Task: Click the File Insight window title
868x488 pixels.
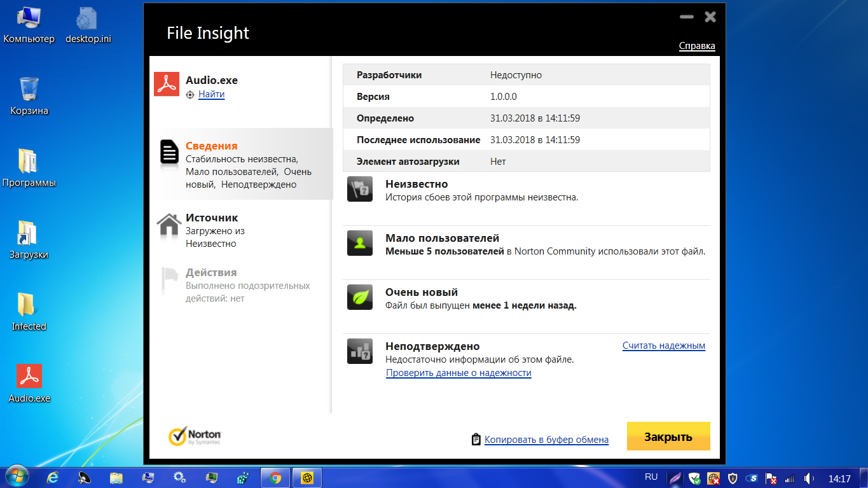Action: click(208, 33)
